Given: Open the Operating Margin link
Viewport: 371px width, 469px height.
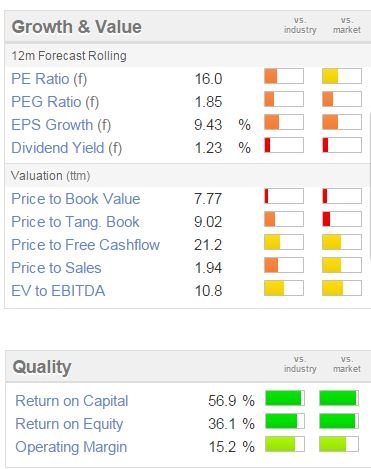Looking at the screenshot, I should [71, 447].
